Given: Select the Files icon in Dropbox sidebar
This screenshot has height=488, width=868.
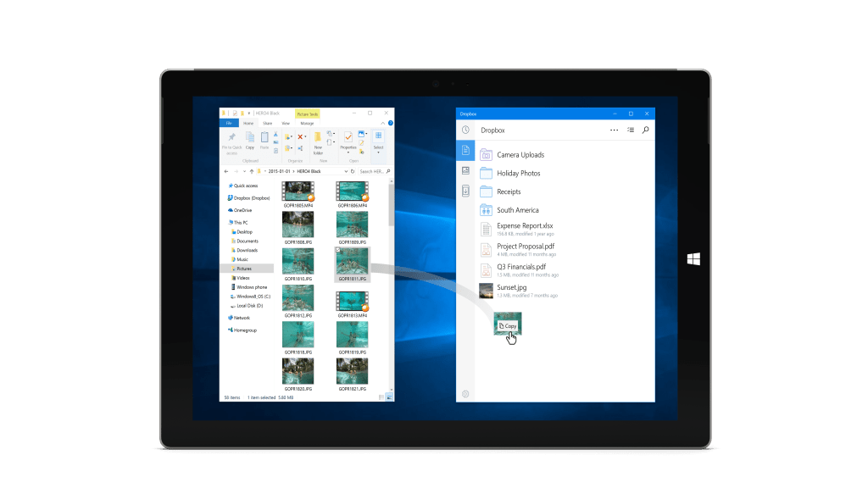Looking at the screenshot, I should point(465,151).
